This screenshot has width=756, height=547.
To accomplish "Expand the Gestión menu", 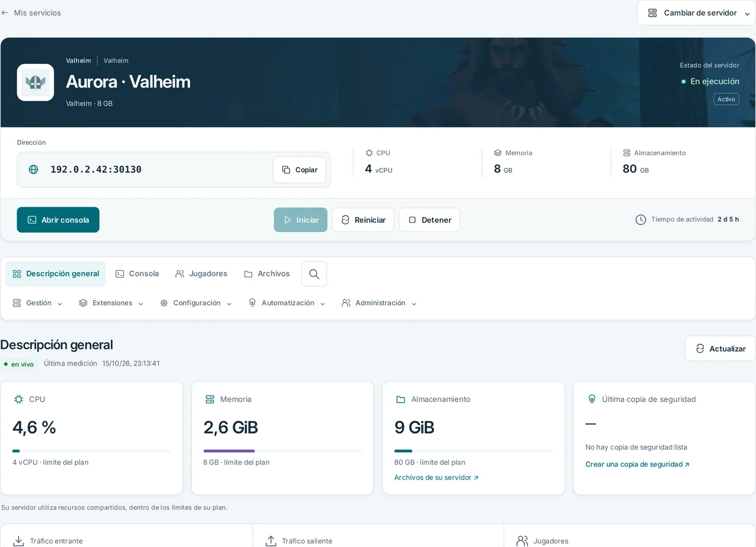I will coord(38,303).
